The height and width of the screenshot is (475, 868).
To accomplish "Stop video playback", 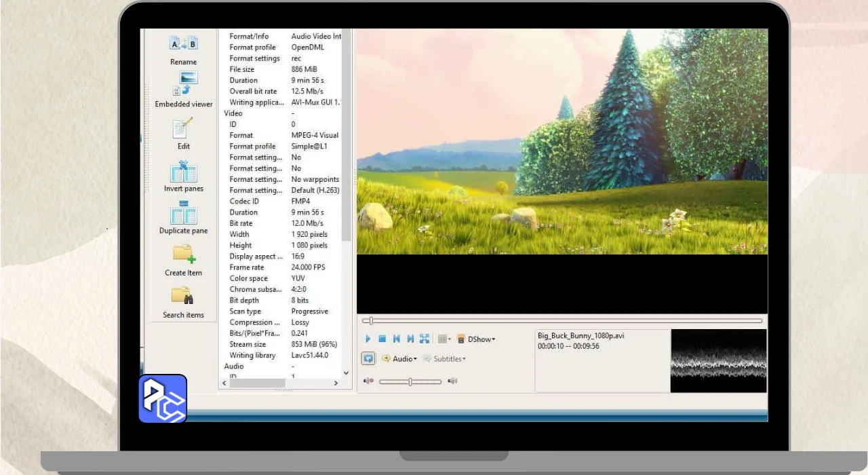I will [382, 339].
